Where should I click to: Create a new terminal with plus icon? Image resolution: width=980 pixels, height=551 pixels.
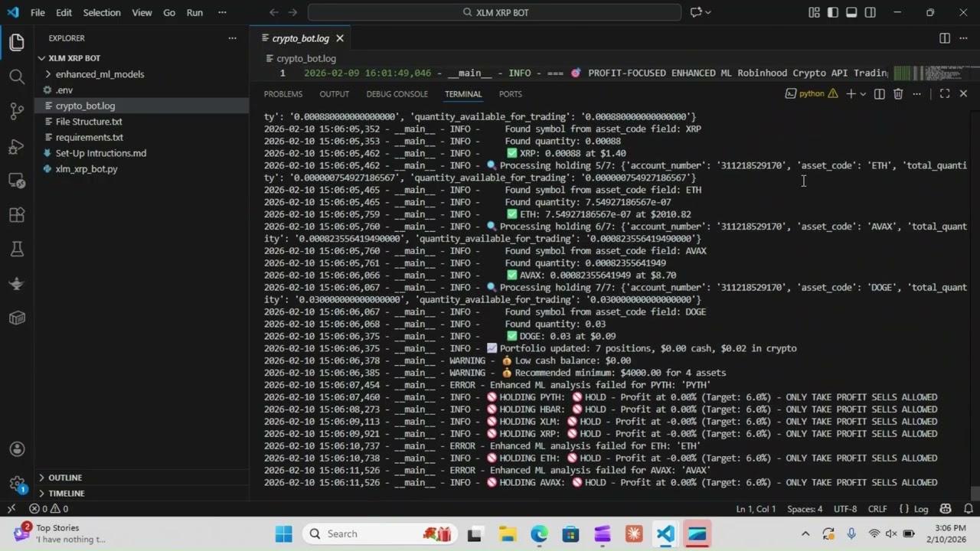(851, 93)
